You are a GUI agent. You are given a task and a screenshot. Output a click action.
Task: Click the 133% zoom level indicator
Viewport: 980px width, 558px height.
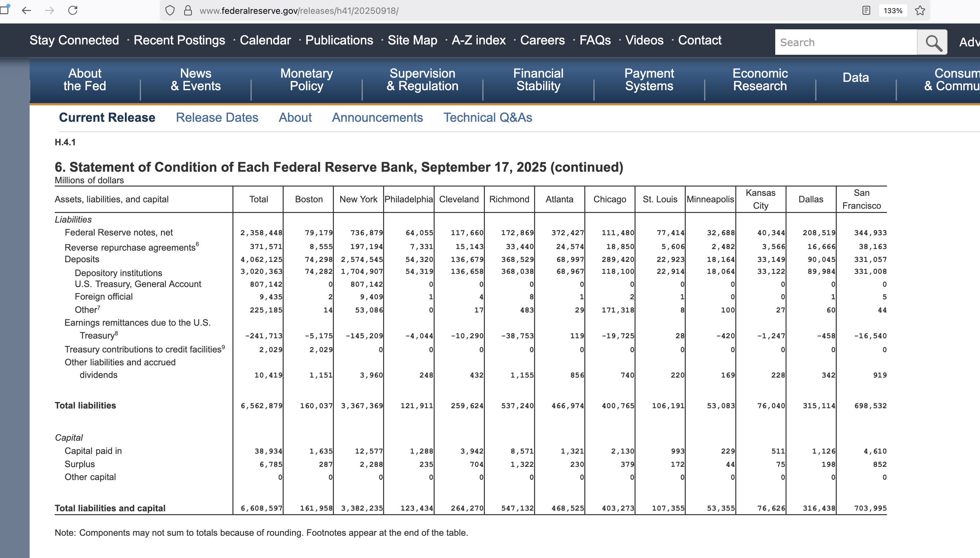click(x=893, y=10)
